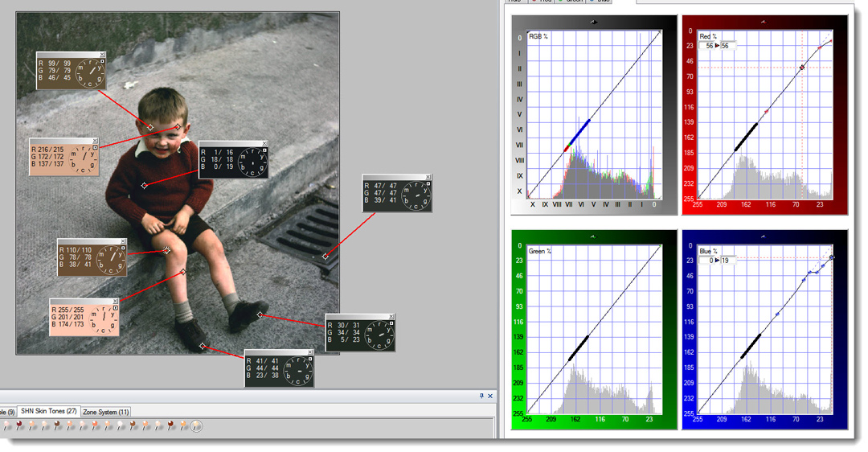
Task: Click the color wheel dial in the R 47/47 box
Action: pos(416,196)
